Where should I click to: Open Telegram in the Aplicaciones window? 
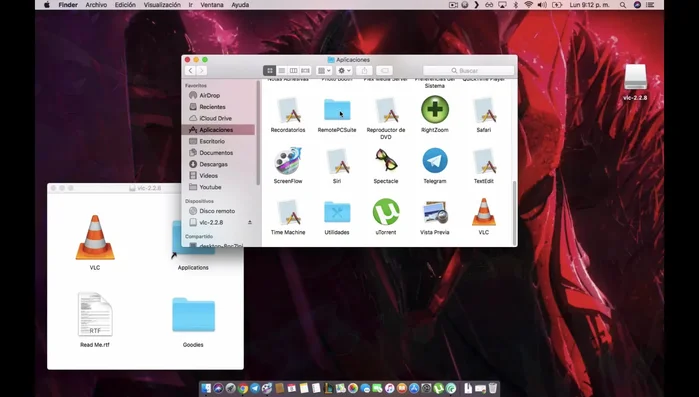click(x=435, y=161)
